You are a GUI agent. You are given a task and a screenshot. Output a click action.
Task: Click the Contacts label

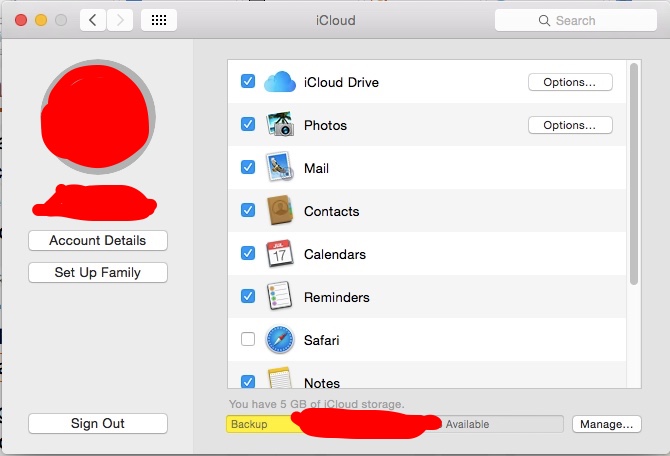(332, 211)
